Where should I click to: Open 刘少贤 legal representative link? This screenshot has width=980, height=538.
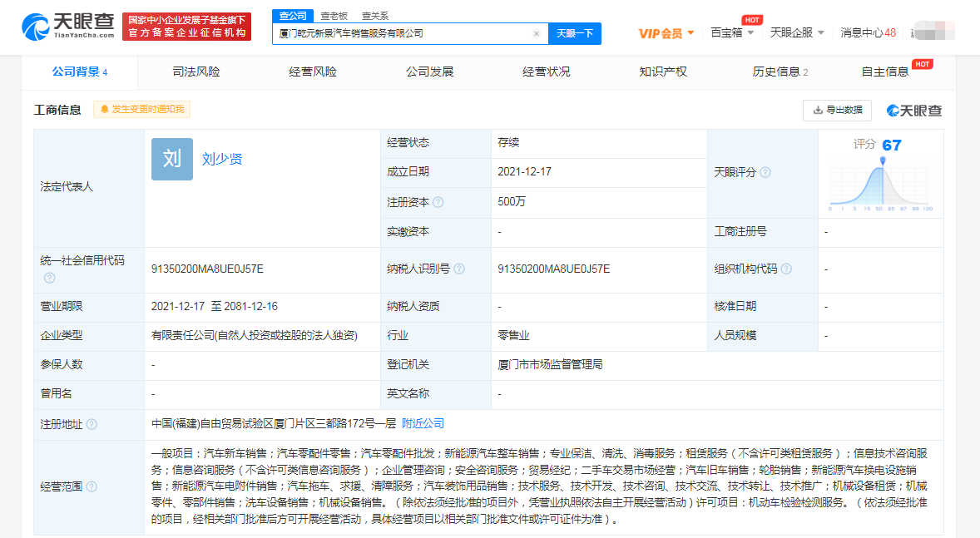click(x=222, y=160)
